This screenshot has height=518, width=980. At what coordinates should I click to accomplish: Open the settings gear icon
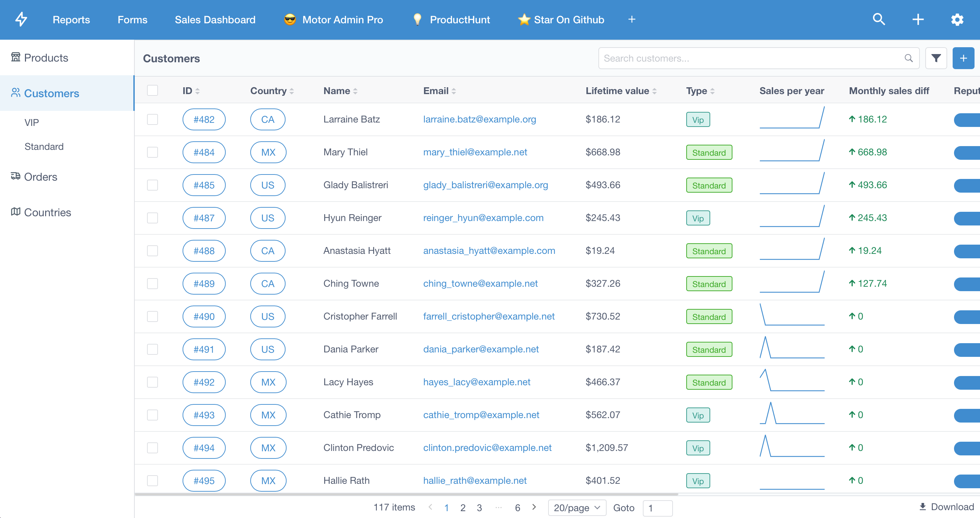click(x=957, y=20)
